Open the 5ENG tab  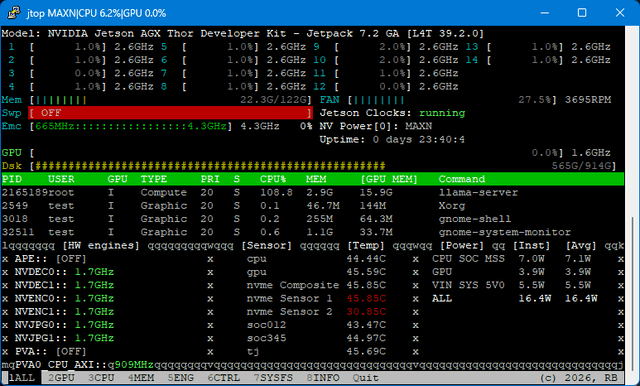click(x=181, y=377)
